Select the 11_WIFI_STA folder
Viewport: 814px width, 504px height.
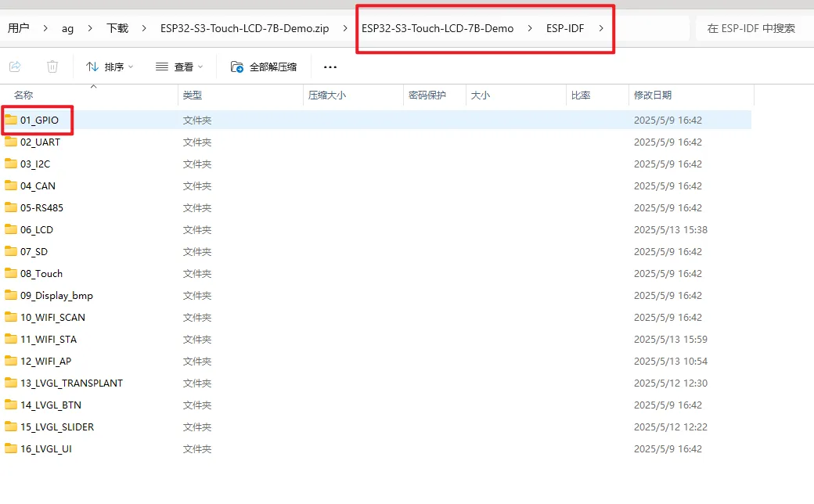(x=49, y=340)
